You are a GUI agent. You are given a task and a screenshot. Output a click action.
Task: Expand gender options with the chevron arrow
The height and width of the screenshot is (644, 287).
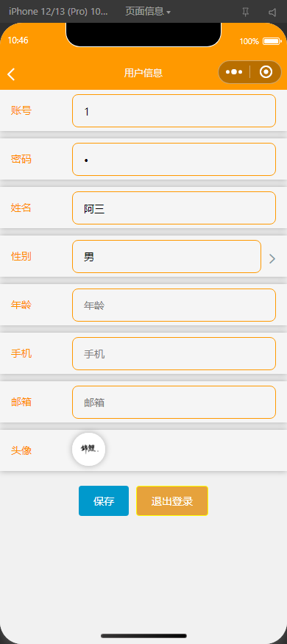[272, 258]
